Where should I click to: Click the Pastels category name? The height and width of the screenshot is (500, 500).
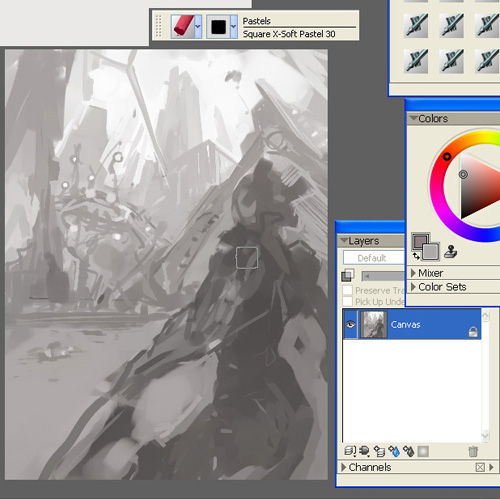tap(256, 21)
